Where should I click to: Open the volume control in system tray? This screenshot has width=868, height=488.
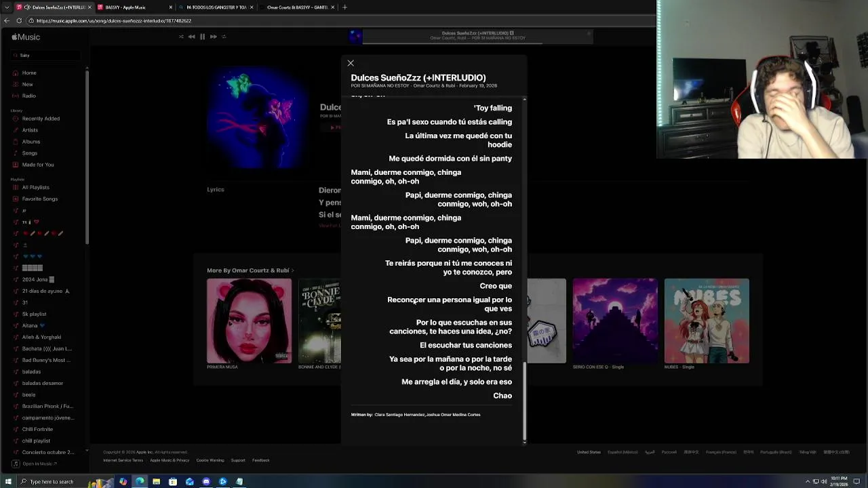[824, 481]
